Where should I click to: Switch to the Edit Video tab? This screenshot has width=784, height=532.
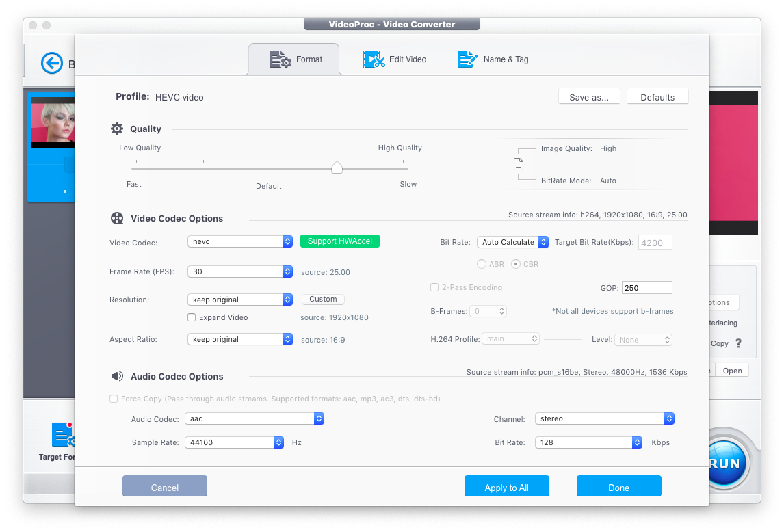click(x=394, y=59)
